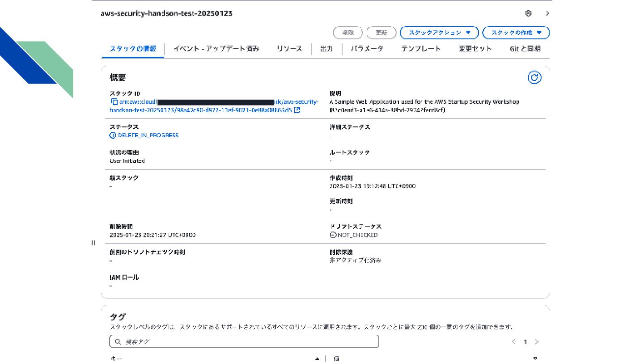Switch to Git と同期 tab

[x=525, y=49]
